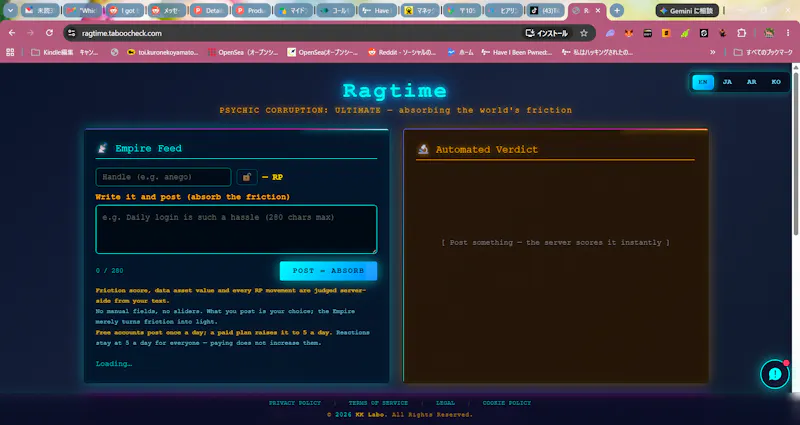
Task: Click the Automated Verdict header icon
Action: tap(423, 149)
